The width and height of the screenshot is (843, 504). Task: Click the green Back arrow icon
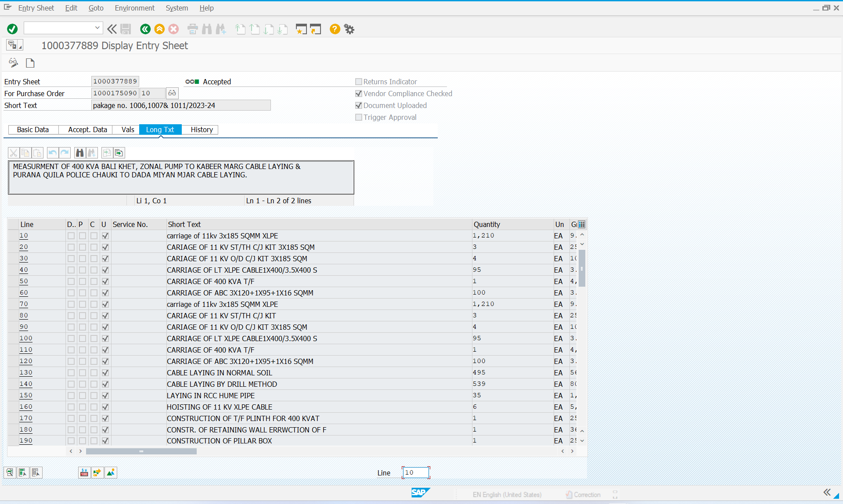click(145, 29)
